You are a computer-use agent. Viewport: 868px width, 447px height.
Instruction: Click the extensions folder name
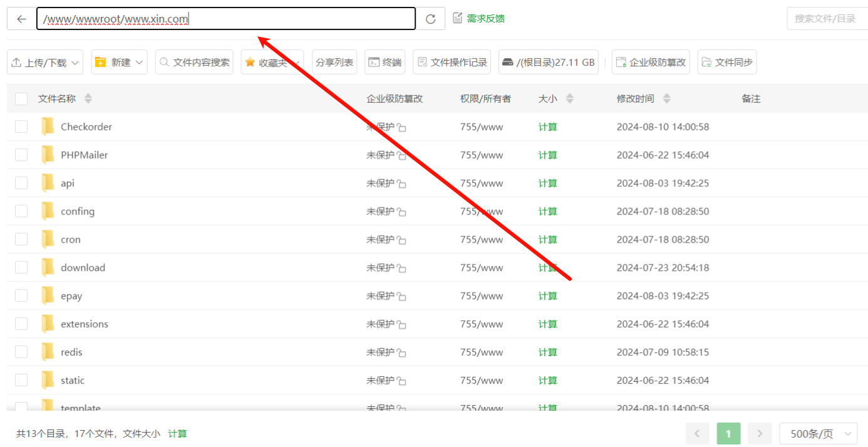click(85, 324)
